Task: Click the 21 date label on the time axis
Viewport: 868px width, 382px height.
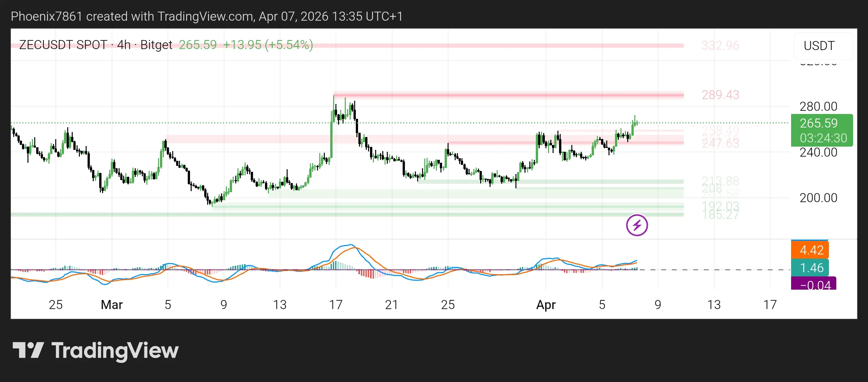Action: pos(392,305)
